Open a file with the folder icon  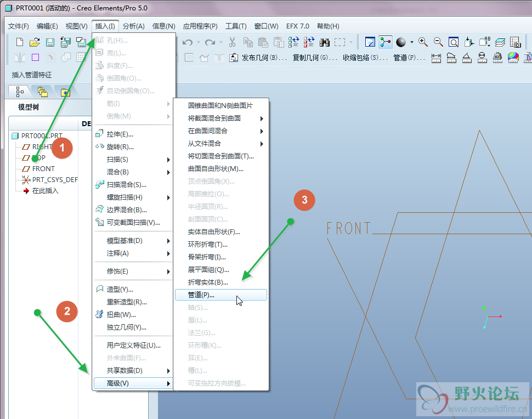(x=35, y=42)
